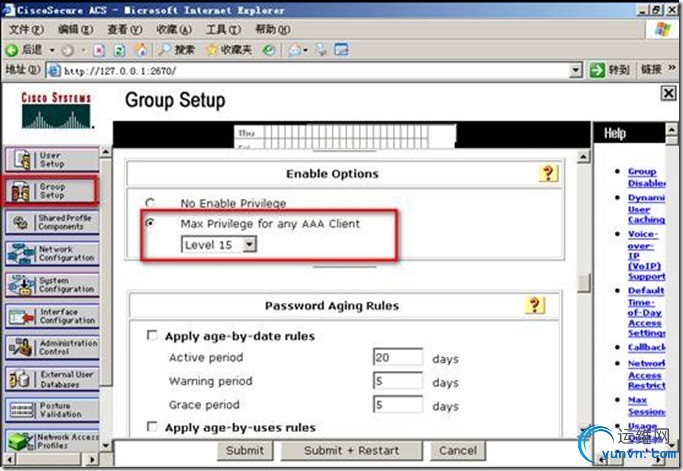
Task: Click the Print toolbar icon
Action: [x=321, y=50]
